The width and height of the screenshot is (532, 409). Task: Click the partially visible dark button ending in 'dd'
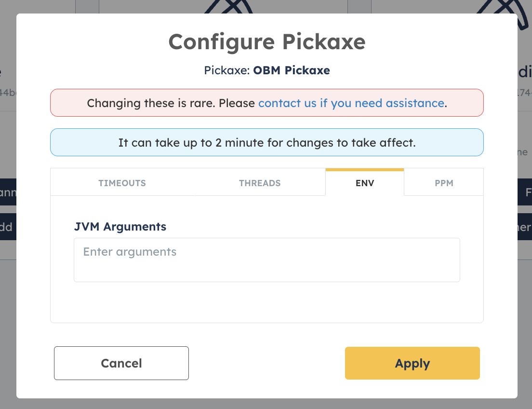[x=6, y=227]
